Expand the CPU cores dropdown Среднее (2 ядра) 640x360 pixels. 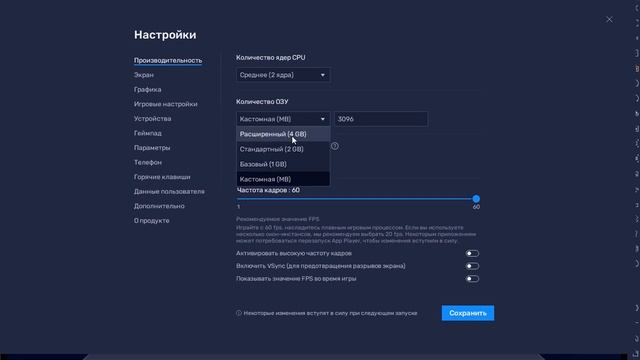coord(283,75)
